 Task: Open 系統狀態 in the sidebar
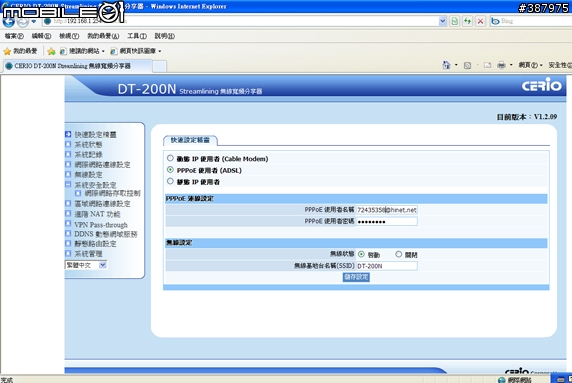pyautogui.click(x=88, y=144)
